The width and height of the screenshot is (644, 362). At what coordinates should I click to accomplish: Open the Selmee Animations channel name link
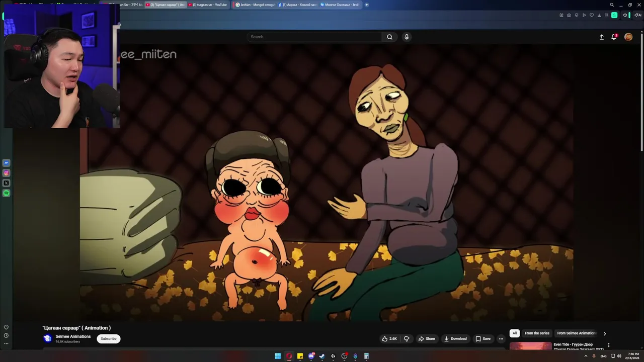[73, 336]
